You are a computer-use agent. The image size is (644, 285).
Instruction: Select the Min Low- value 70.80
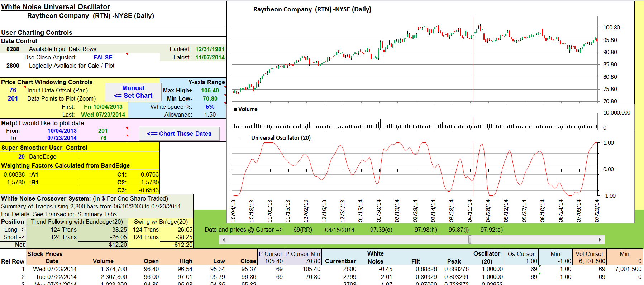click(x=210, y=98)
